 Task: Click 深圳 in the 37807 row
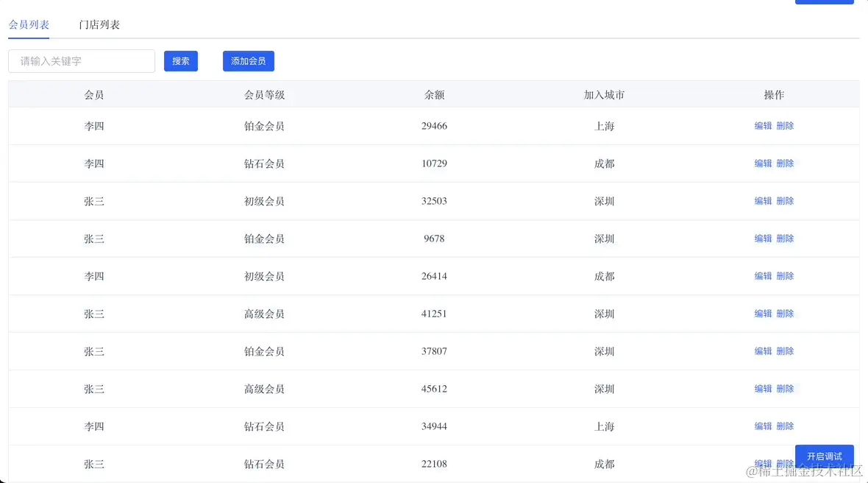pyautogui.click(x=604, y=351)
